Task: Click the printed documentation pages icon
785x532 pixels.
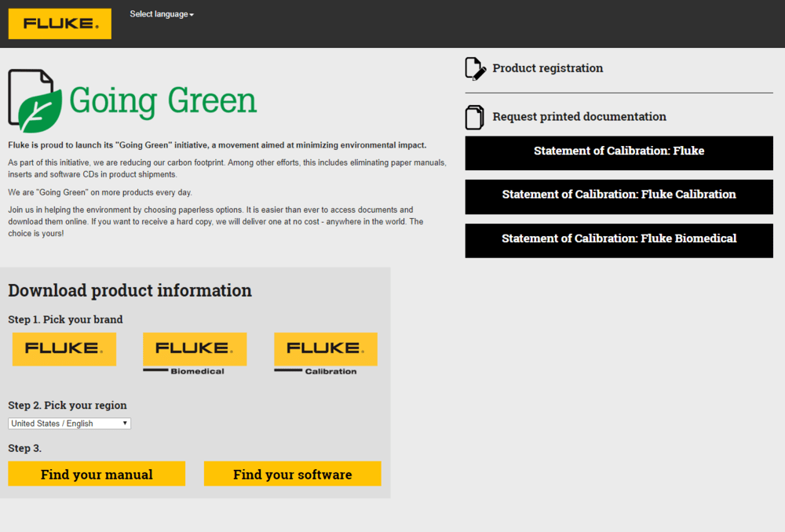Action: 475,117
